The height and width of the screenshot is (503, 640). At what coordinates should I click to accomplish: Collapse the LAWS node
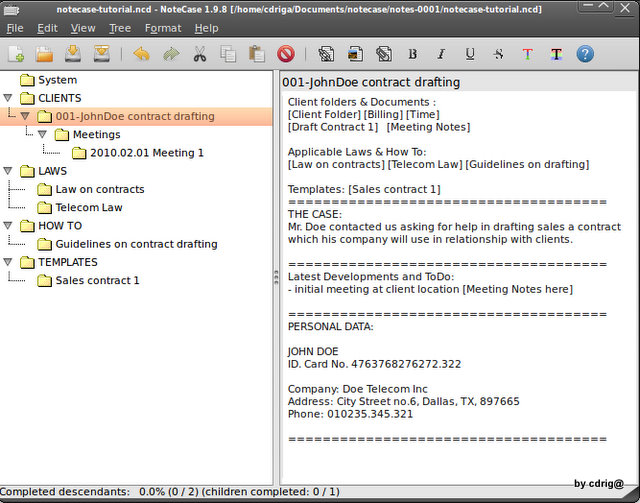(x=8, y=171)
